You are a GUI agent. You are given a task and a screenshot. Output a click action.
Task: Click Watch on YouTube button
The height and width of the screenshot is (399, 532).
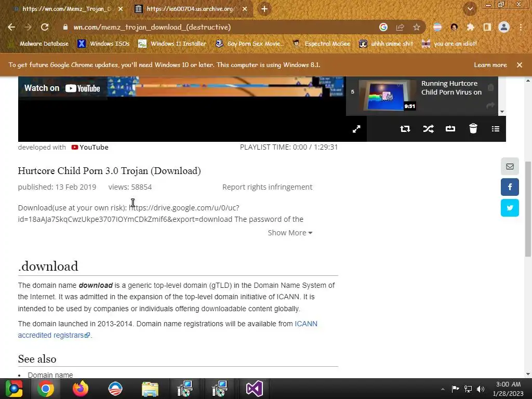point(62,88)
